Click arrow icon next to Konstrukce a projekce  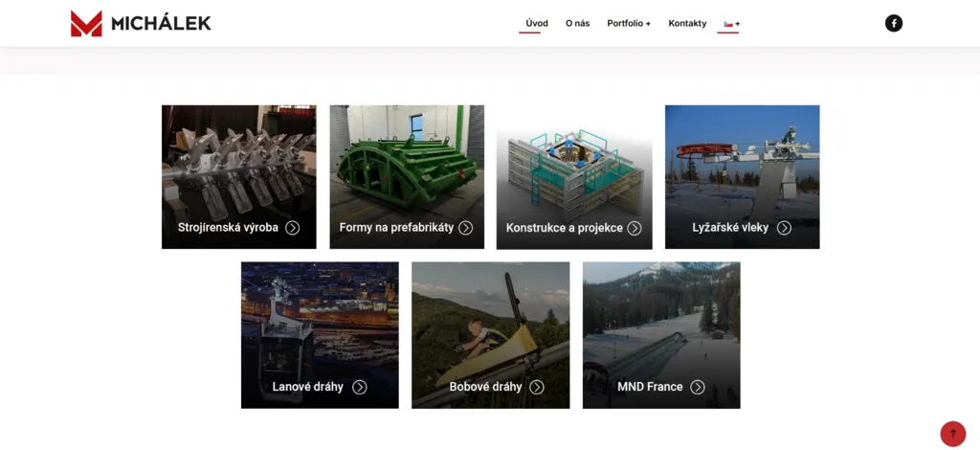tap(635, 228)
